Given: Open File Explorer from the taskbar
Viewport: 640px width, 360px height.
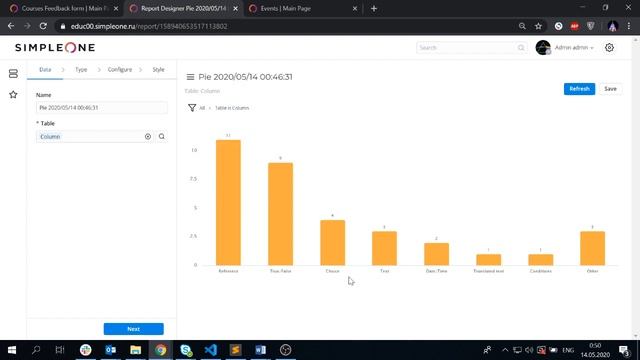Looking at the screenshot, I should click(x=136, y=350).
